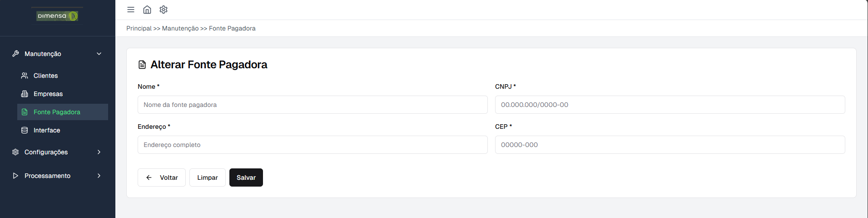Go to home via house icon
Image resolution: width=868 pixels, height=218 pixels.
147,10
